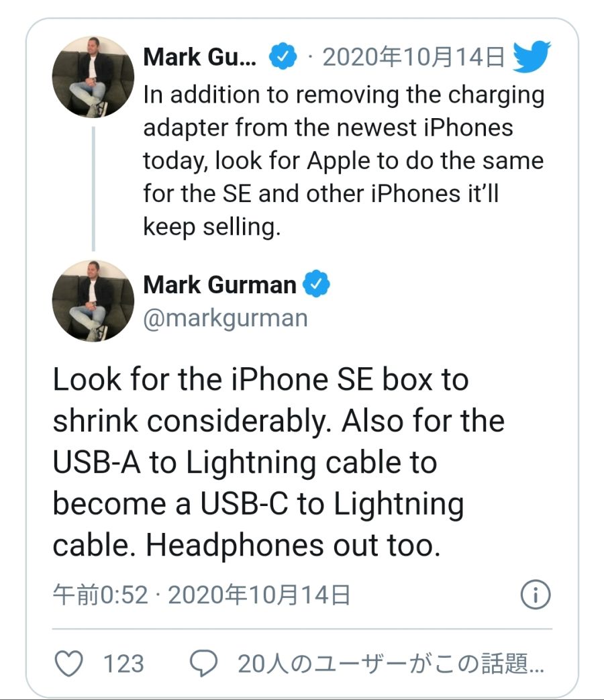Click the reply speech bubble icon

click(x=204, y=664)
